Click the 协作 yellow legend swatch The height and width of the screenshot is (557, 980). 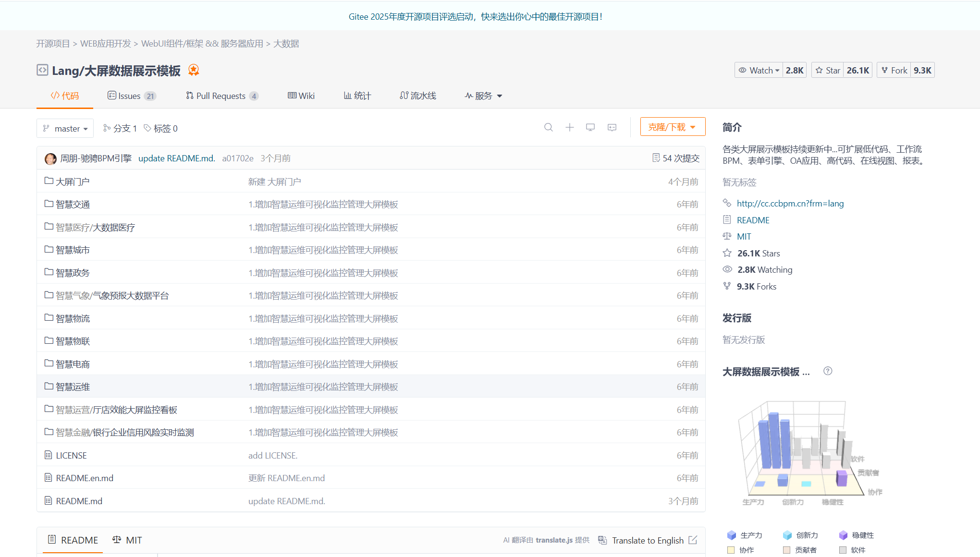[x=731, y=550]
